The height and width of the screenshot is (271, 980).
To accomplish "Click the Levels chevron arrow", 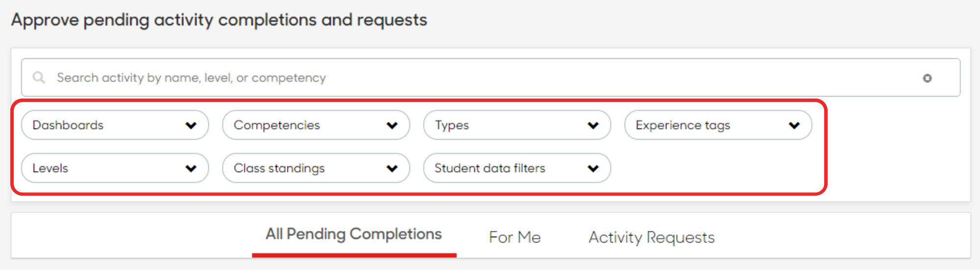I will pyautogui.click(x=191, y=169).
